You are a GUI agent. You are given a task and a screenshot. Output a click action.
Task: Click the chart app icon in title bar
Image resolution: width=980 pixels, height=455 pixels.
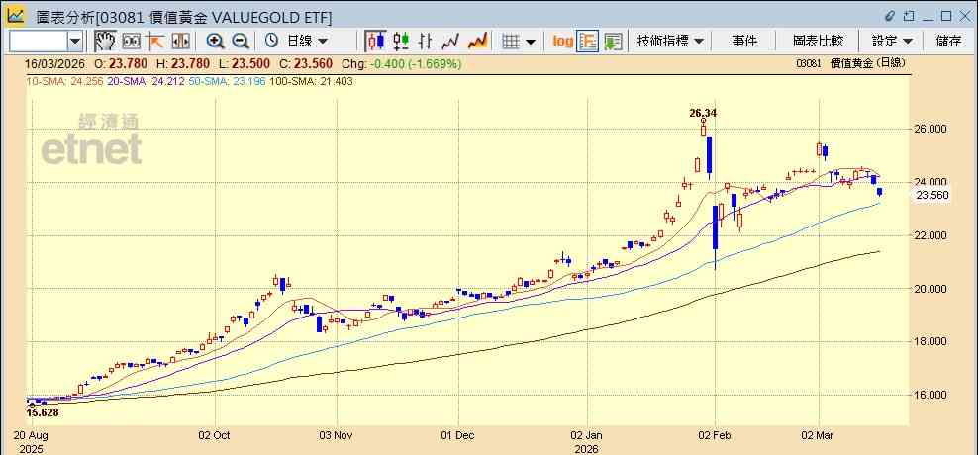click(x=16, y=16)
